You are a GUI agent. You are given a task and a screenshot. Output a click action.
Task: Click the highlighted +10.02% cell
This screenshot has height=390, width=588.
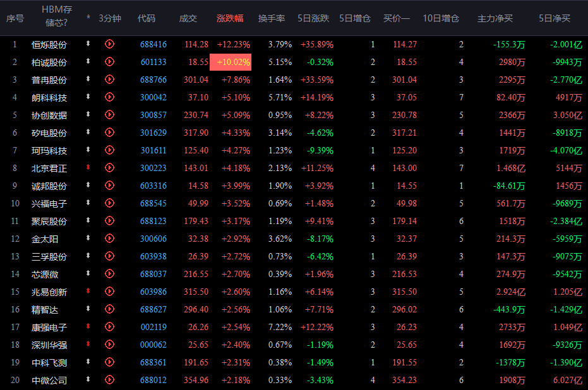pos(233,62)
